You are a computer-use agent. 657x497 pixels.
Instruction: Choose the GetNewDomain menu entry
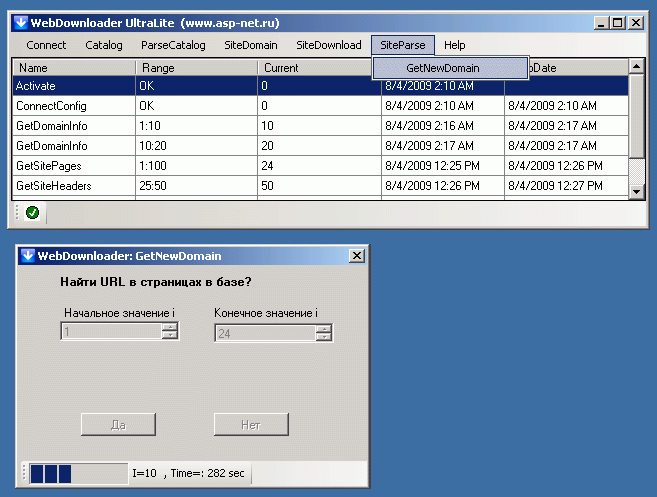(x=450, y=68)
